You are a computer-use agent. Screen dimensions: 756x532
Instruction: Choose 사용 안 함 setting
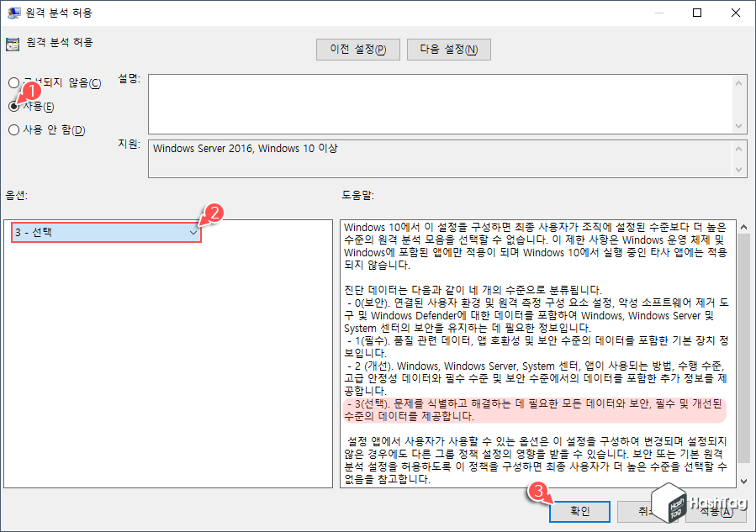pos(13,129)
